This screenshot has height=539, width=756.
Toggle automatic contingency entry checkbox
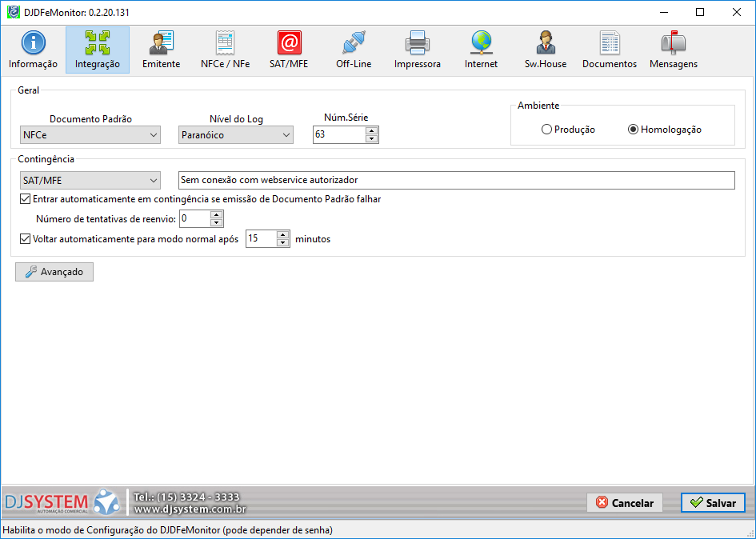(25, 198)
